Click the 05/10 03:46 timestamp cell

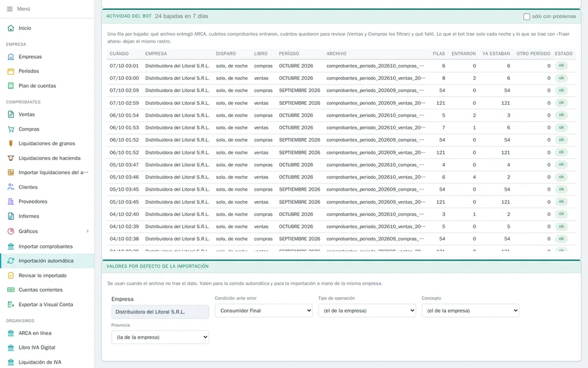124,177
